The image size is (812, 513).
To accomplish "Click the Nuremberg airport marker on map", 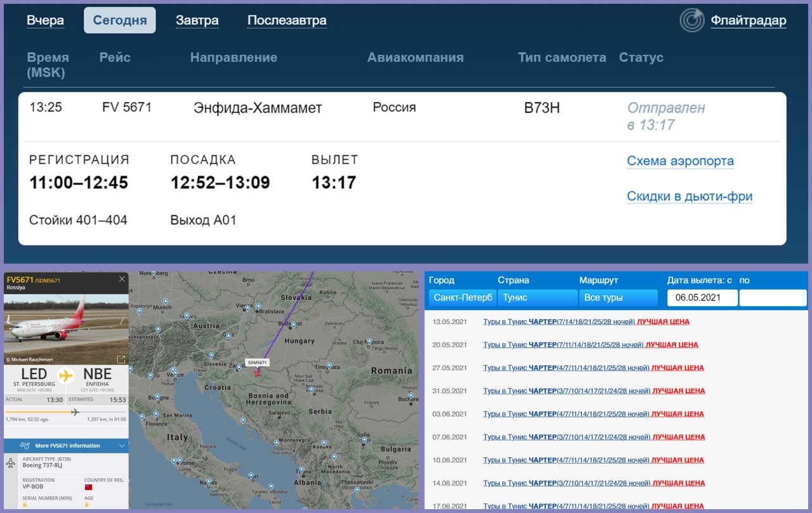I will point(153,273).
